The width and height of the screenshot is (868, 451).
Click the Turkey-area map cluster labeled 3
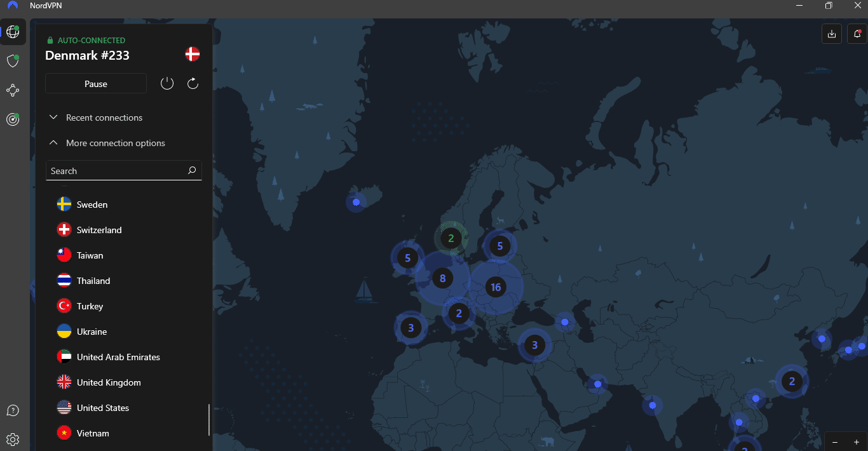tap(534, 345)
